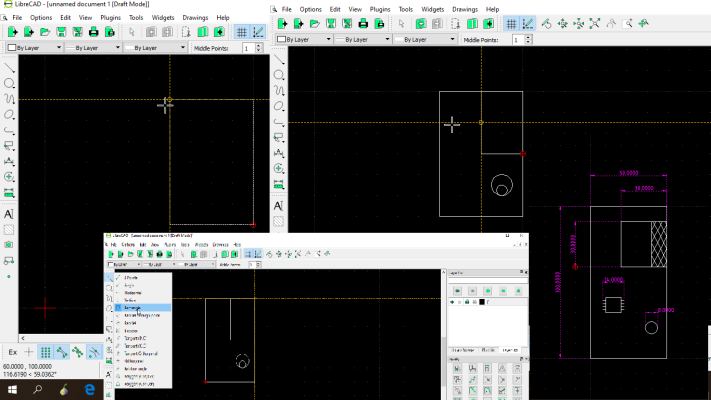Open Modify tools in right window sidebar
Screen dimensions: 711x400
[x=279, y=168]
